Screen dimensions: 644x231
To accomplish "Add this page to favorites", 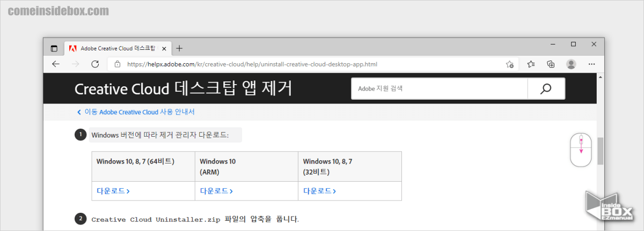I will click(510, 64).
